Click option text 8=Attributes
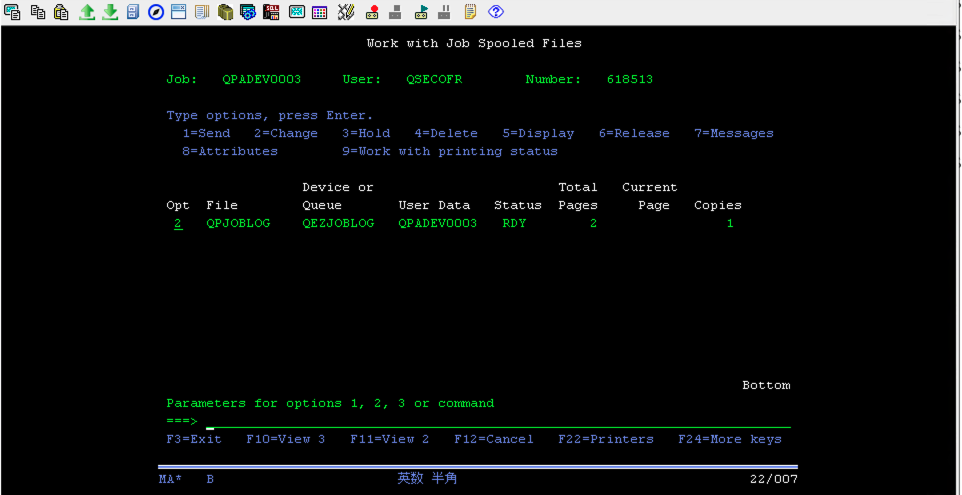This screenshot has height=495, width=962. pyautogui.click(x=230, y=151)
